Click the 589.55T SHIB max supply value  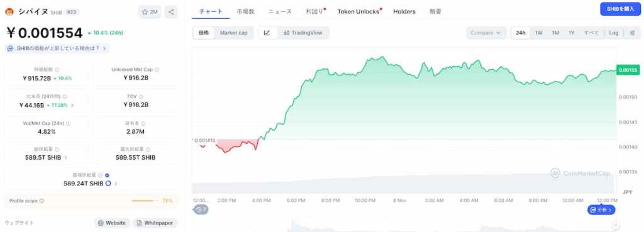136,157
